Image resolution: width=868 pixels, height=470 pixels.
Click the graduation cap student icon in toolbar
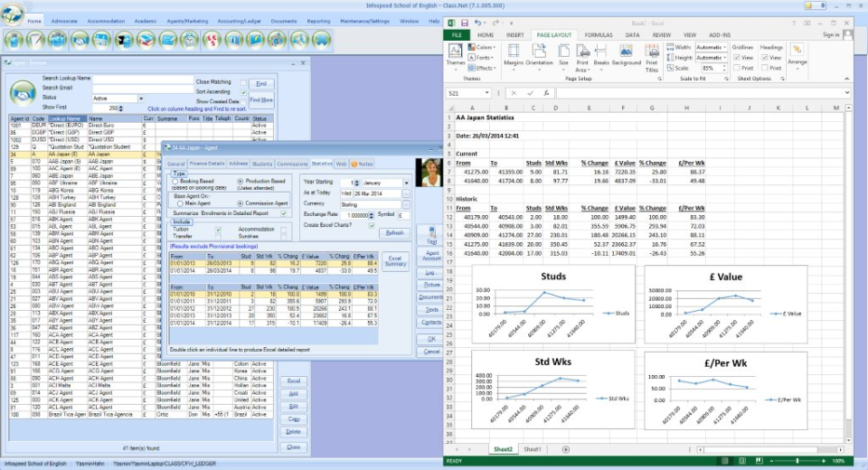pos(124,40)
